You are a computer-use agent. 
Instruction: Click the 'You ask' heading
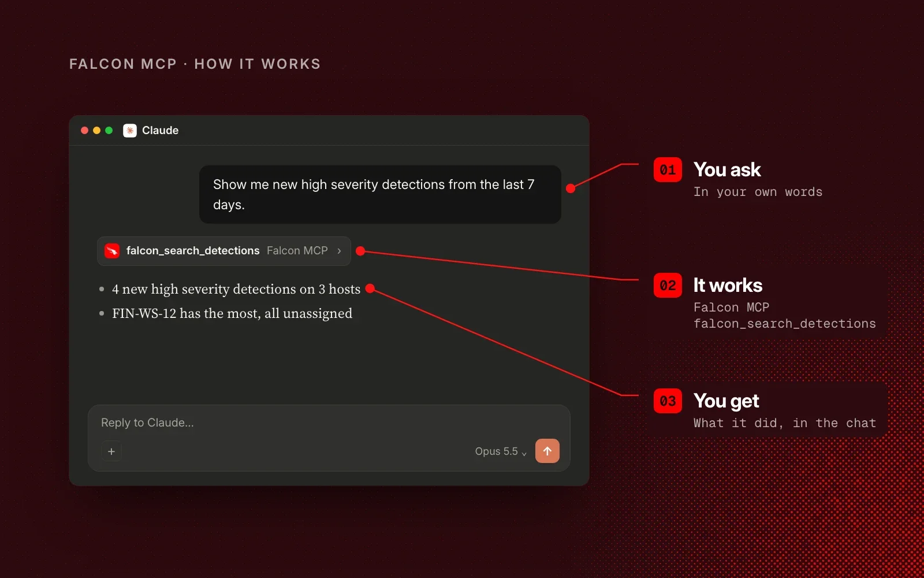pyautogui.click(x=727, y=170)
